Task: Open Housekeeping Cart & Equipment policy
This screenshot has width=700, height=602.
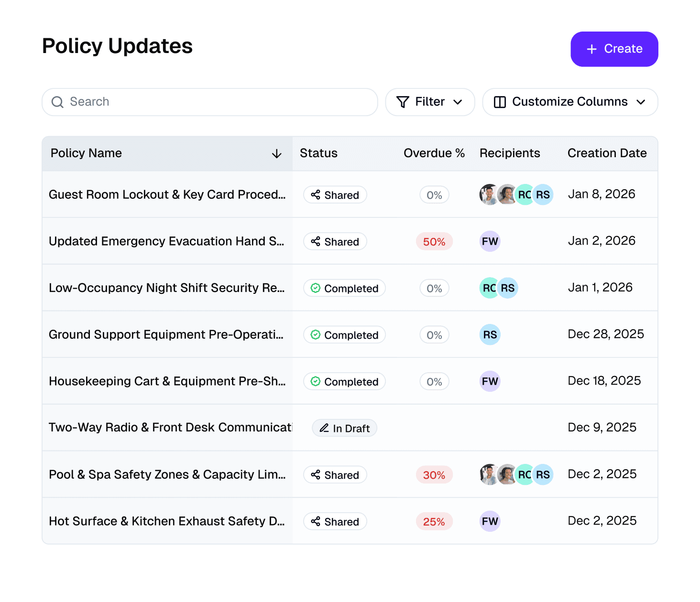Action: coord(167,381)
